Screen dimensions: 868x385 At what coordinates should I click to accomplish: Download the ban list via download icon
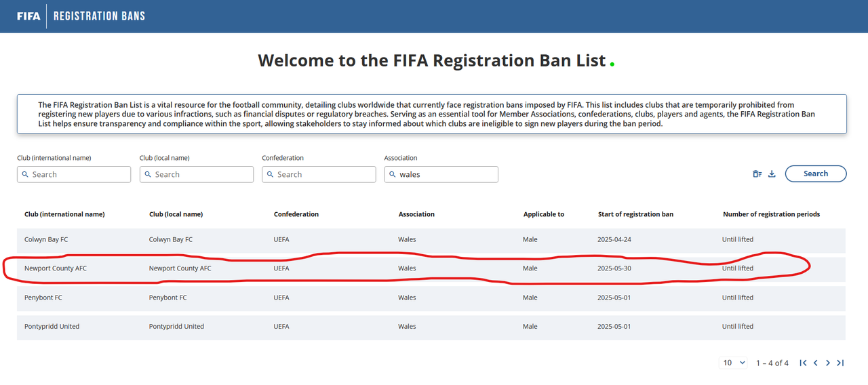coord(772,174)
